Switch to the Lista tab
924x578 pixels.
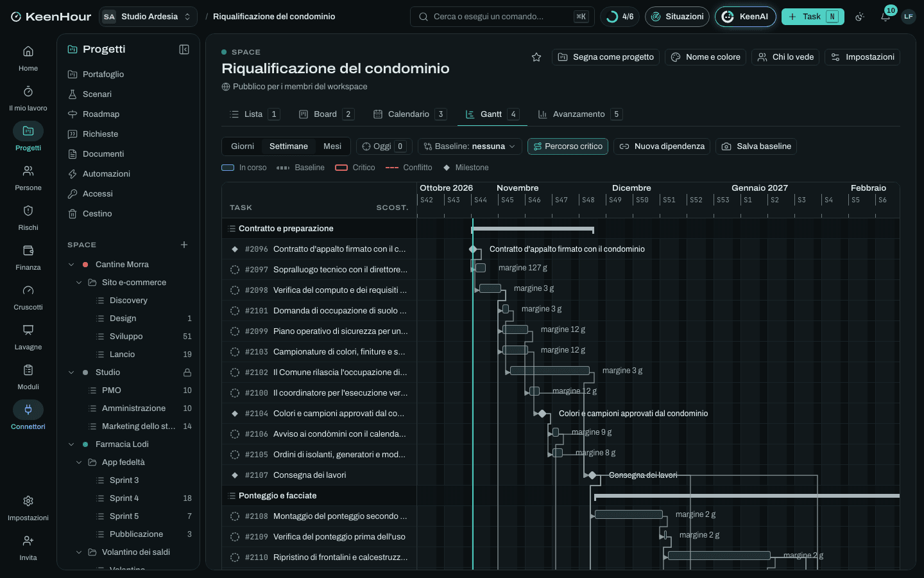254,114
